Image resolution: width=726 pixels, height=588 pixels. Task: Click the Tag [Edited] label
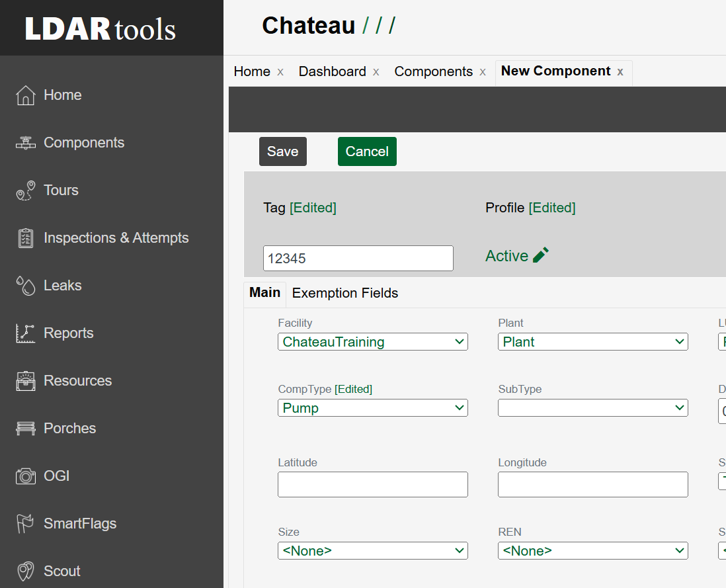300,208
